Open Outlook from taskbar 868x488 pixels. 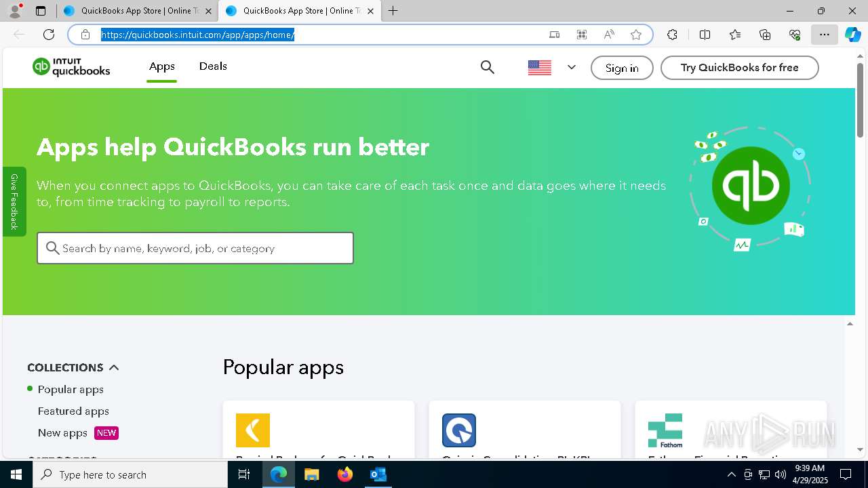[378, 474]
